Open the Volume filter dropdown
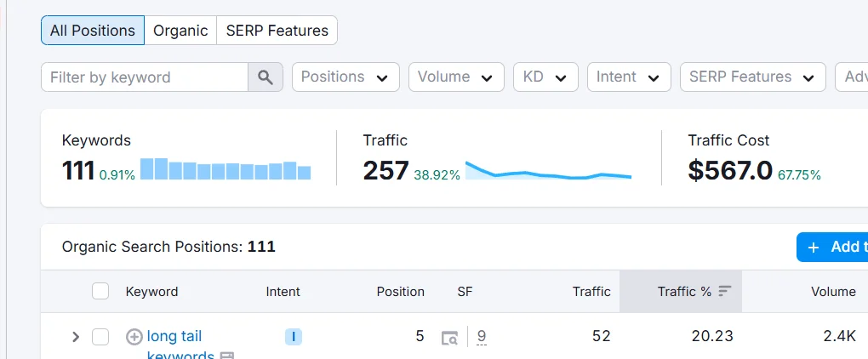Viewport: 868px width, 359px height. 456,77
